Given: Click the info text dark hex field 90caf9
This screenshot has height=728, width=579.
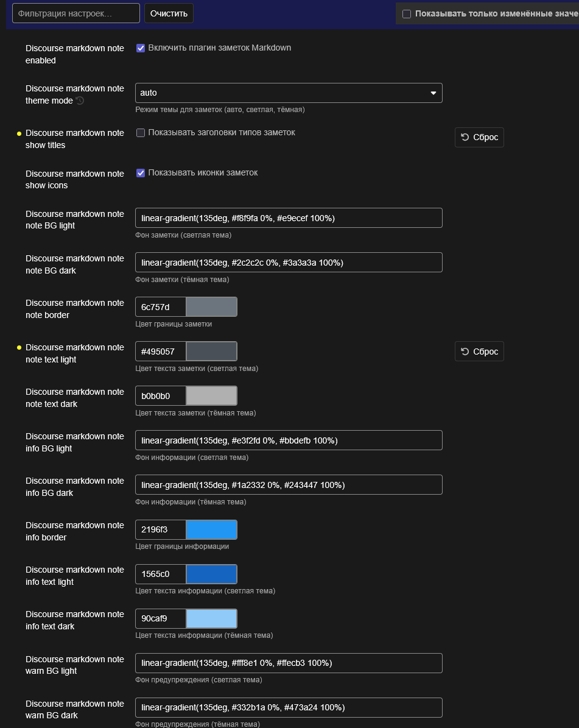Looking at the screenshot, I should pyautogui.click(x=161, y=619).
